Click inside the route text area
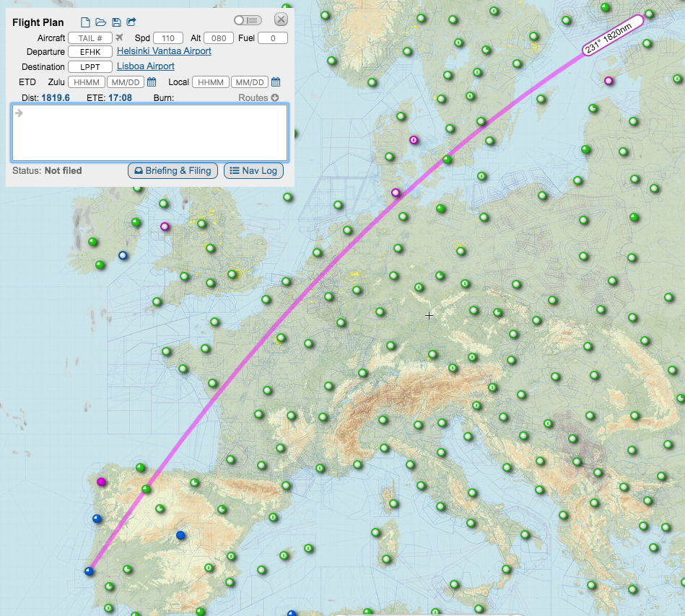The width and height of the screenshot is (685, 616). tap(149, 133)
